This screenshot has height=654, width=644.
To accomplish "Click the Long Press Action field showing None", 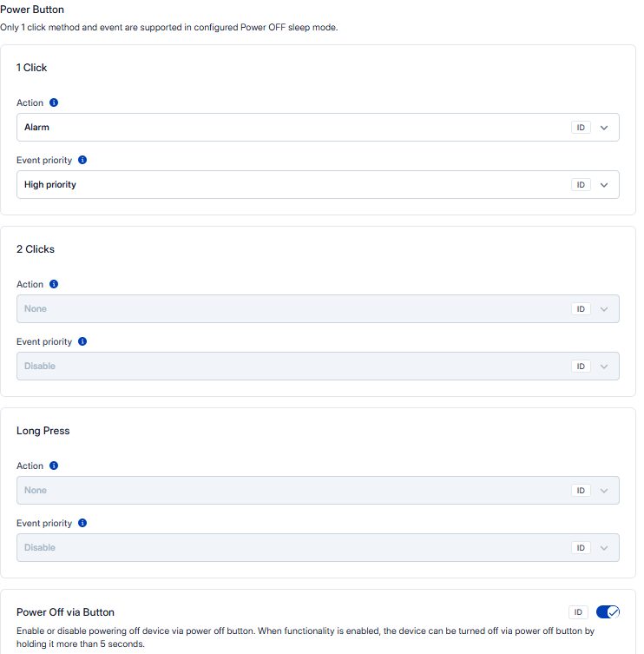I will (x=295, y=491).
